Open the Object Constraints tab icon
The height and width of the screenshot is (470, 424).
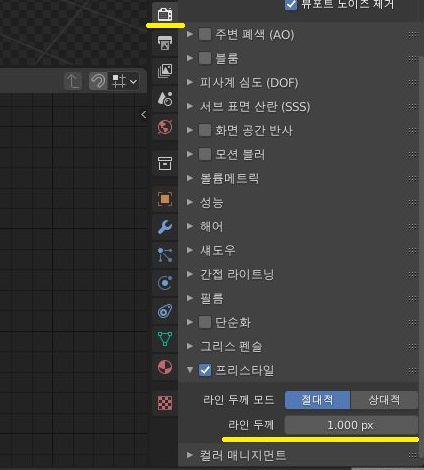click(x=165, y=311)
